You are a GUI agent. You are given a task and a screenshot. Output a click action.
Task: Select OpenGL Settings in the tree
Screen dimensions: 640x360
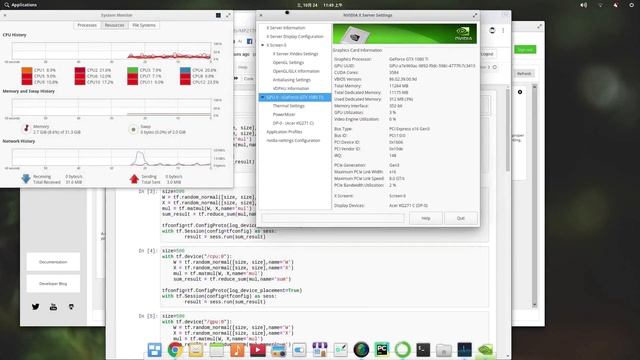click(x=288, y=62)
